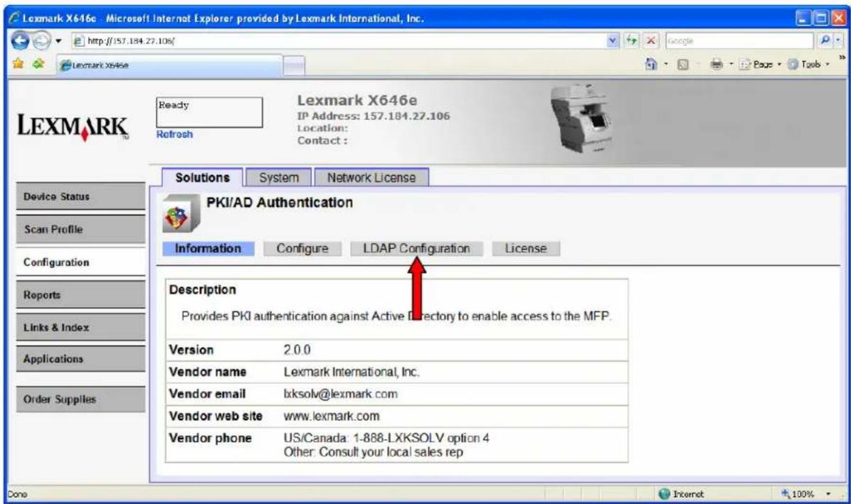Open the zoom level dropdown arrow
The width and height of the screenshot is (851, 504).
click(828, 494)
